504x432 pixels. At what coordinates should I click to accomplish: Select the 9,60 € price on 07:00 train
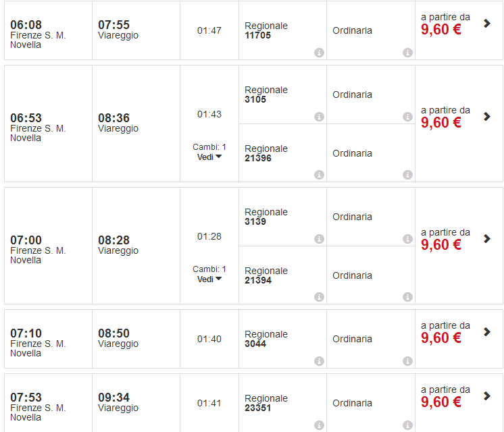tap(441, 244)
